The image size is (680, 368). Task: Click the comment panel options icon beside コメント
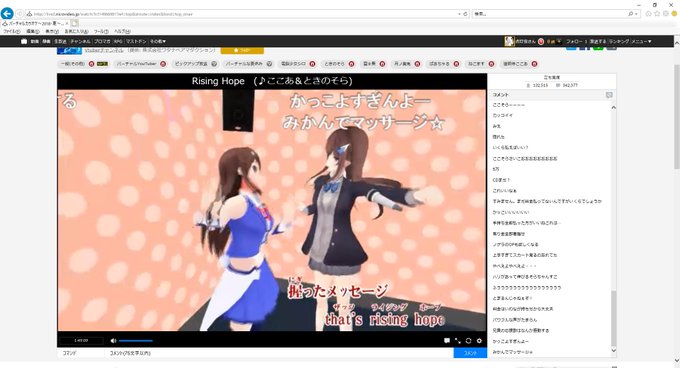click(x=609, y=95)
